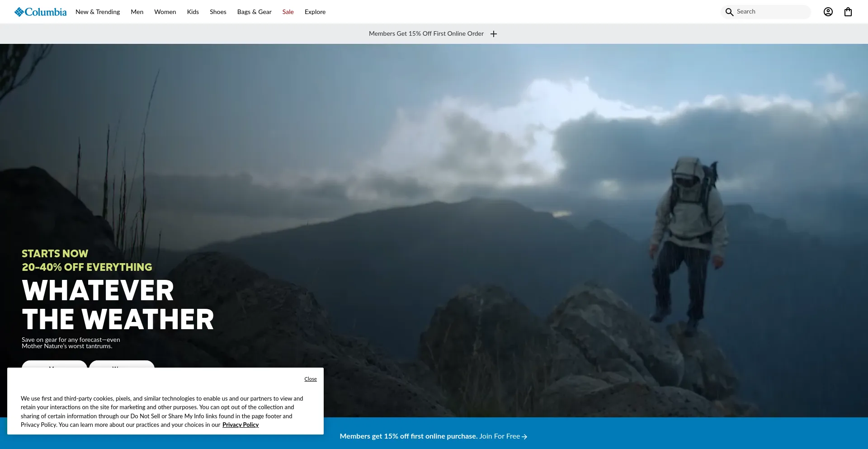The height and width of the screenshot is (449, 868).
Task: Open the shopping bag icon
Action: click(x=848, y=12)
